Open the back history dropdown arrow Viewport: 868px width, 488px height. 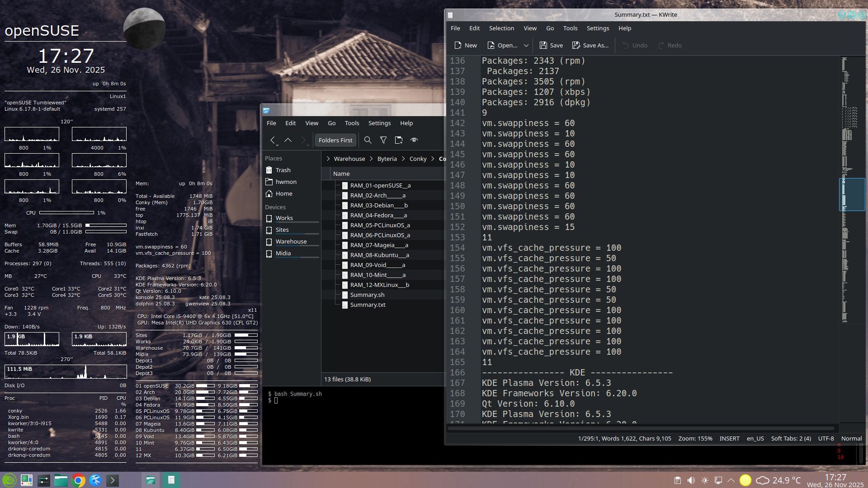pos(277,145)
